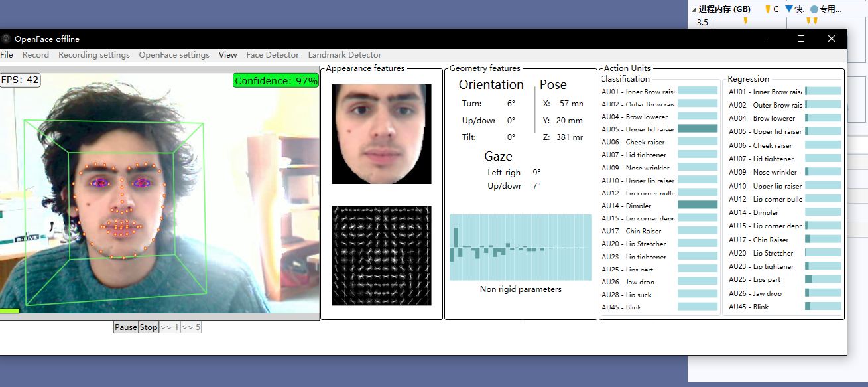Open the OpenFace settings menu
Screen dimensions: 868x387
[174, 54]
